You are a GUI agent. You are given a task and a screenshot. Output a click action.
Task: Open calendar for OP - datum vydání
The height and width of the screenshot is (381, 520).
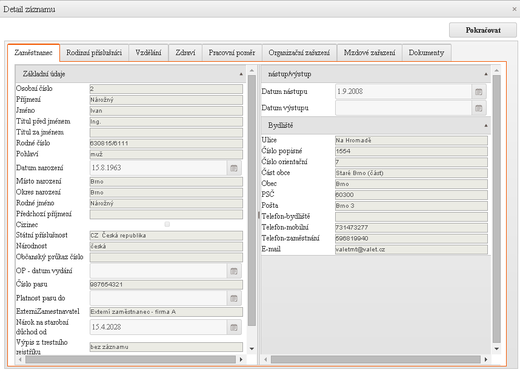click(234, 271)
